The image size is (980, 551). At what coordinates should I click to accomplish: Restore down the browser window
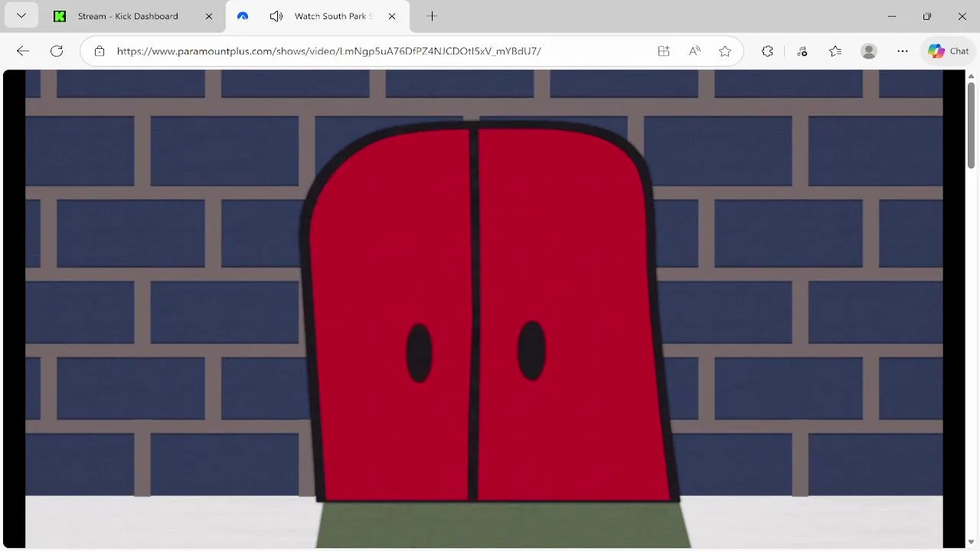coord(927,16)
